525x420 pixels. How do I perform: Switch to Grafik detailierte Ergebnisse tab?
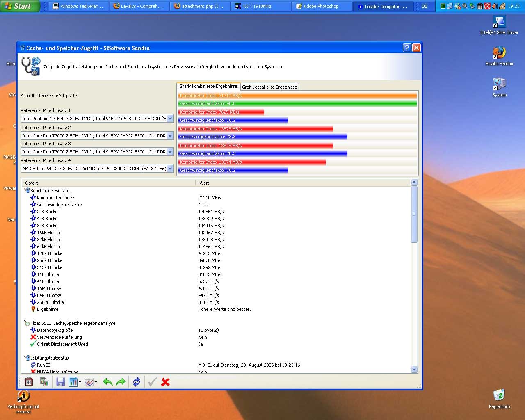coord(269,87)
